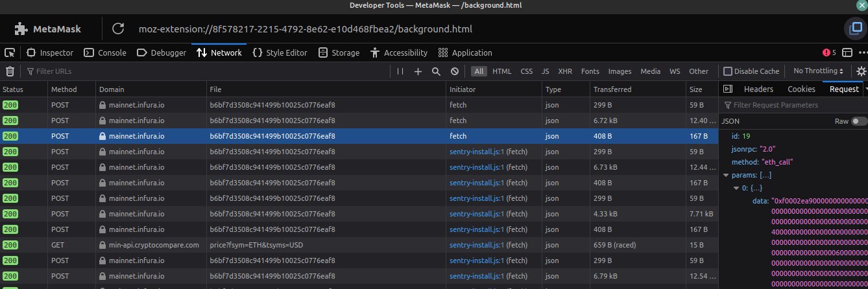Clear the network log with trash icon
The image size is (868, 289).
(10, 71)
